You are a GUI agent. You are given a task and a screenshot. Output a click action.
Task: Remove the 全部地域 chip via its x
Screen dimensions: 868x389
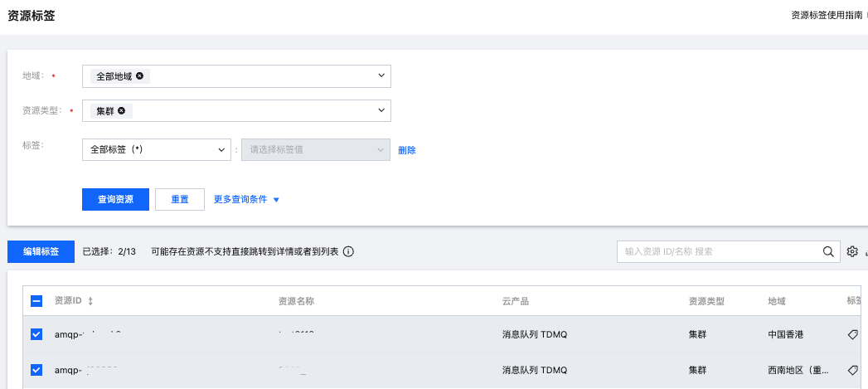point(139,76)
